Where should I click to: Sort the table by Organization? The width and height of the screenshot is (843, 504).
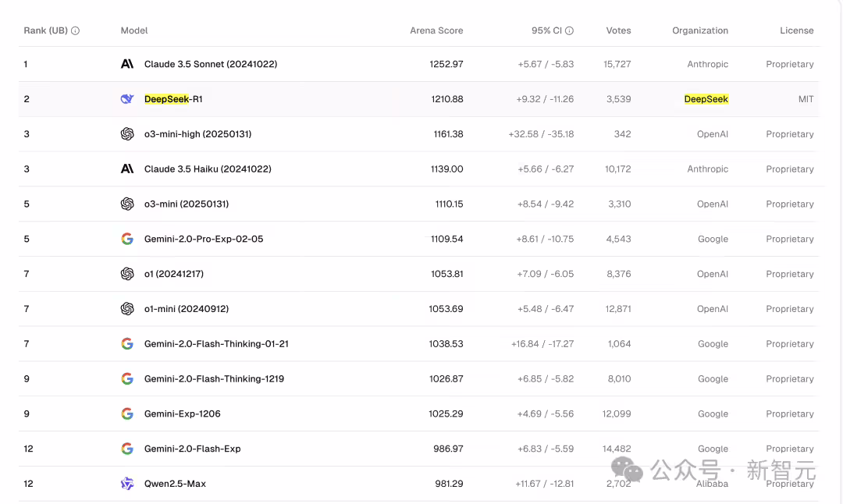(700, 30)
